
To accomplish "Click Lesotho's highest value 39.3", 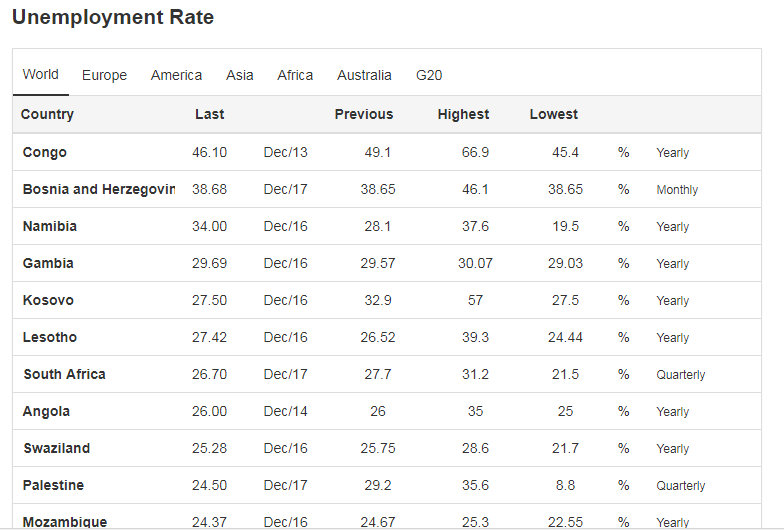I will point(475,338).
